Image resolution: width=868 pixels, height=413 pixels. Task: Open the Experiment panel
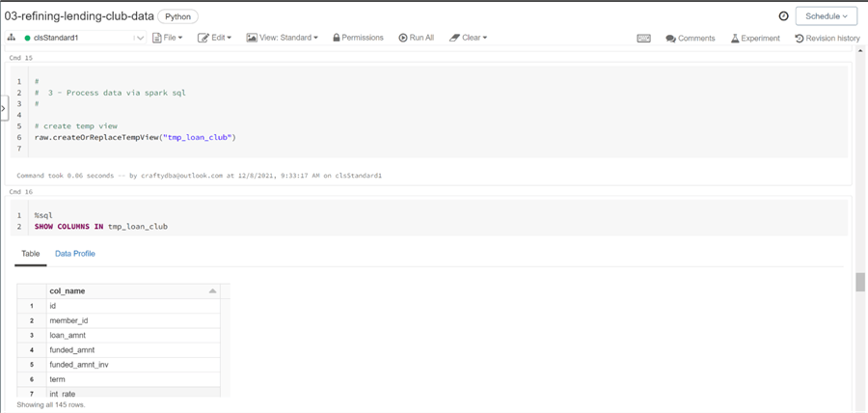point(755,39)
